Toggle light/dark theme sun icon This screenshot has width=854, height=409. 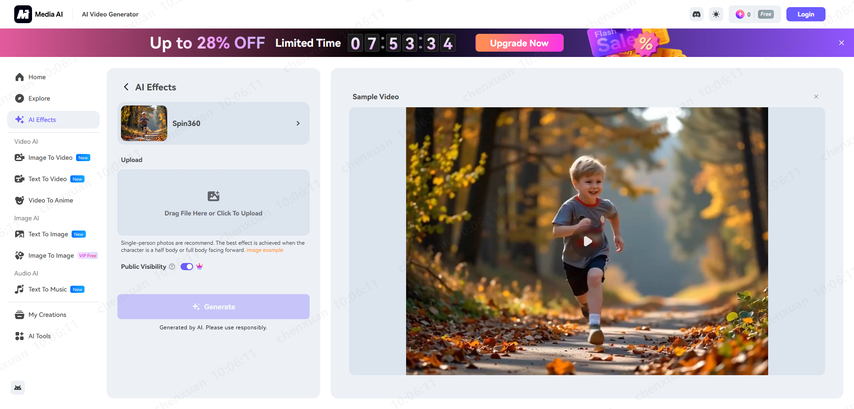[x=716, y=14]
